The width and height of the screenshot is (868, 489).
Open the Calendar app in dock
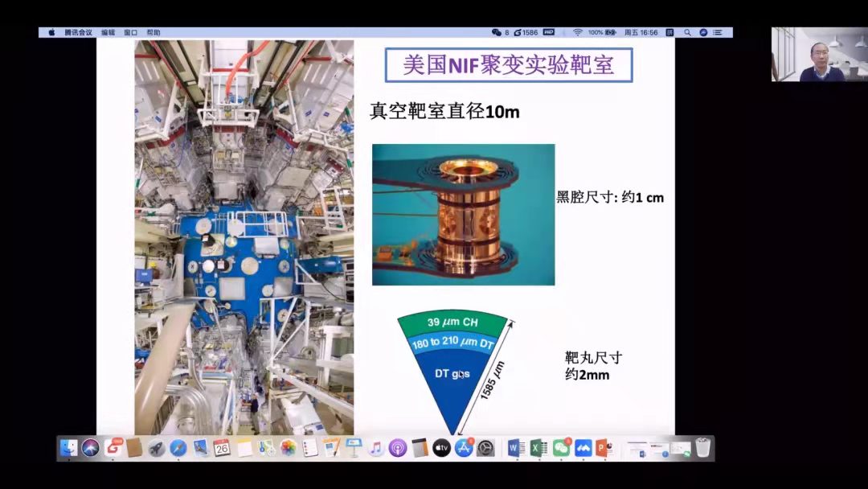[222, 448]
